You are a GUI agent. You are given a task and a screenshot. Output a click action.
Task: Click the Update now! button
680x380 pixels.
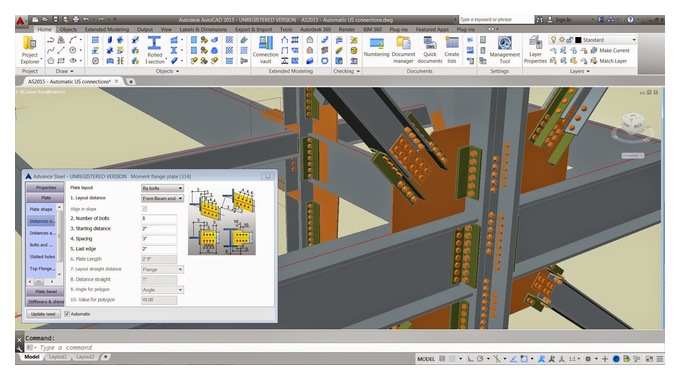[x=43, y=314]
